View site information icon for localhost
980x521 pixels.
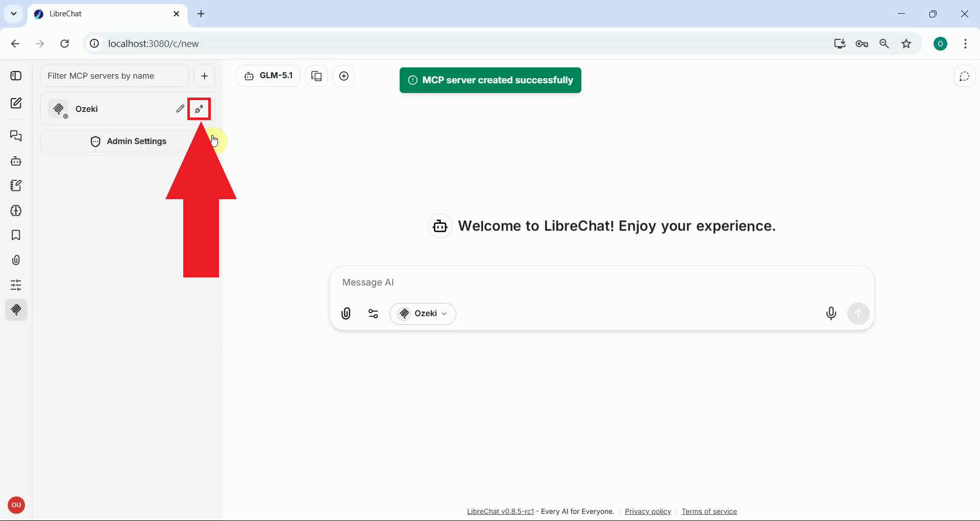(x=94, y=44)
